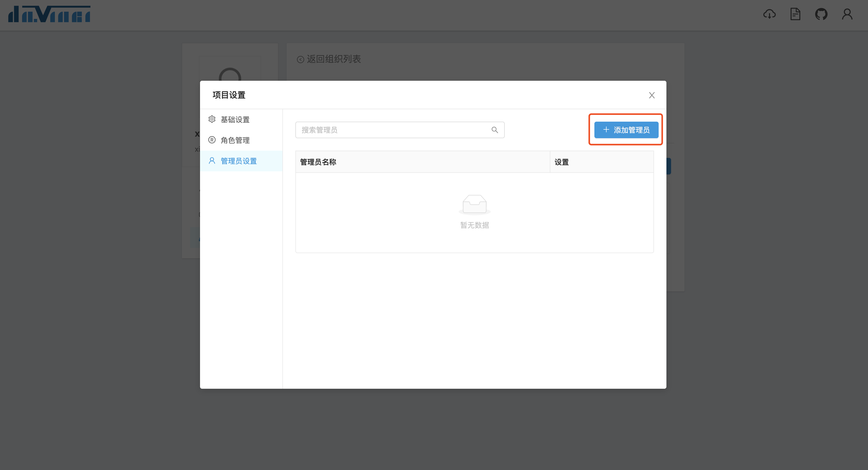Click the back arrow circle icon

point(300,60)
